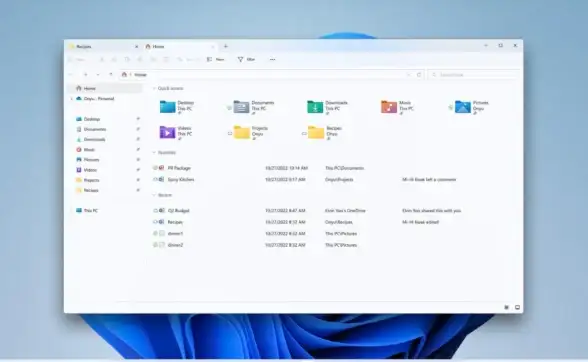The image size is (588, 362).
Task: Open the Recipes folder tile in Quick access
Action: pyautogui.click(x=324, y=133)
